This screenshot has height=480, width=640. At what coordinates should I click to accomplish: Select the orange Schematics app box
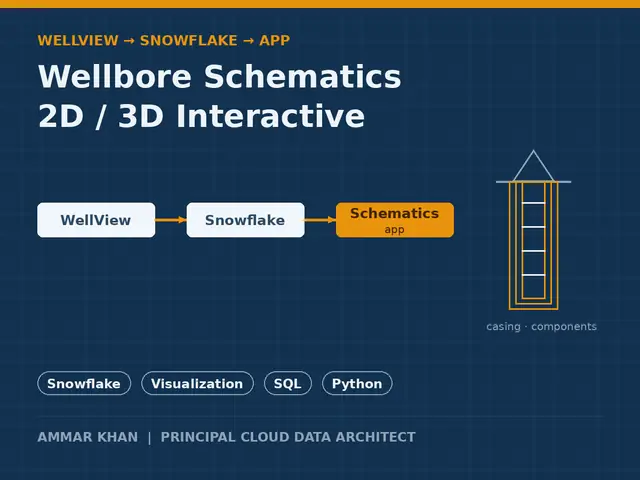pos(395,220)
